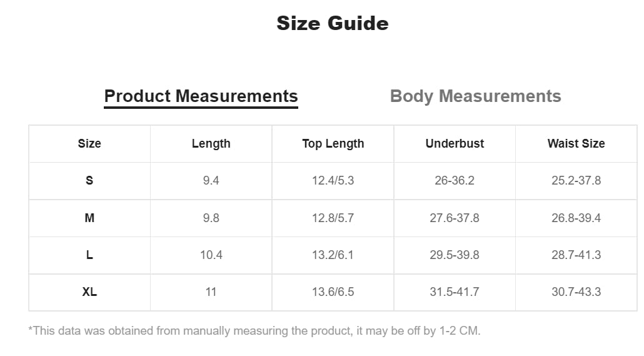Select the Product Measurements tab
644x356 pixels.
click(x=201, y=96)
